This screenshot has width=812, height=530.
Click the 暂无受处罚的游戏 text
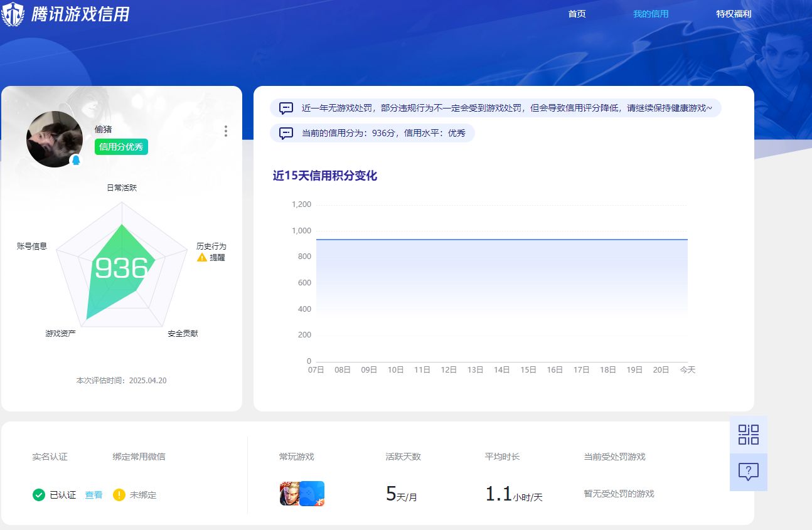(619, 494)
